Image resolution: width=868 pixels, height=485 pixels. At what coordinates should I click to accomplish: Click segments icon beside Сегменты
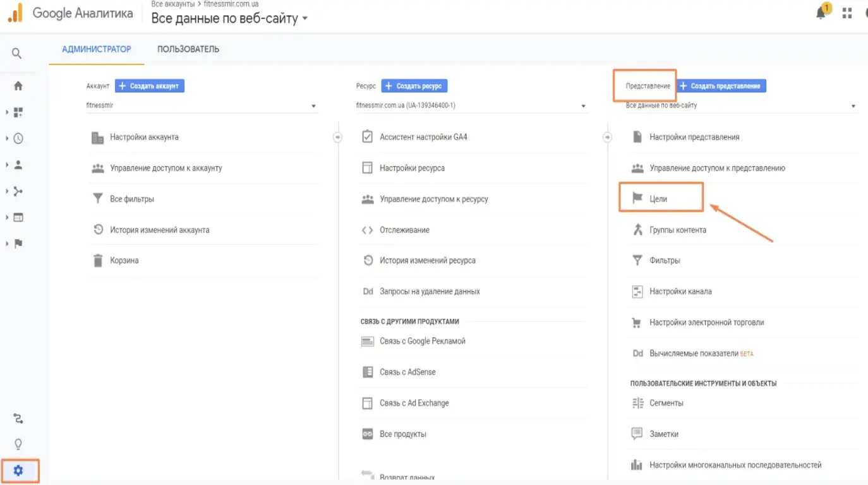pyautogui.click(x=637, y=403)
